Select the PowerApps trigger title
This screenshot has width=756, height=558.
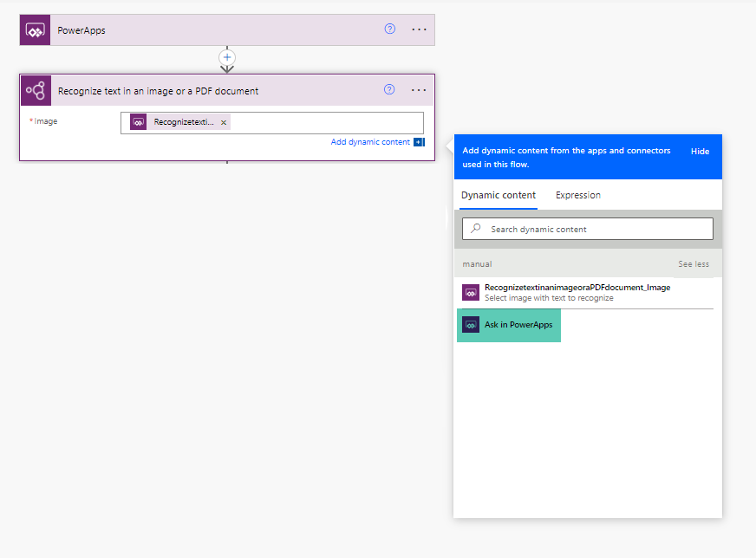[81, 30]
